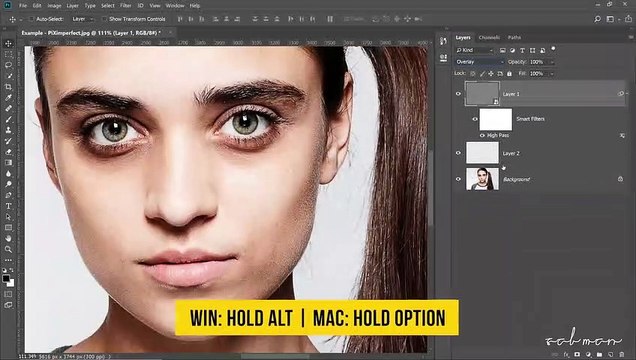Viewport: 636px width, 360px height.
Task: Open Auto-Select Layer dropdown
Action: (82, 19)
